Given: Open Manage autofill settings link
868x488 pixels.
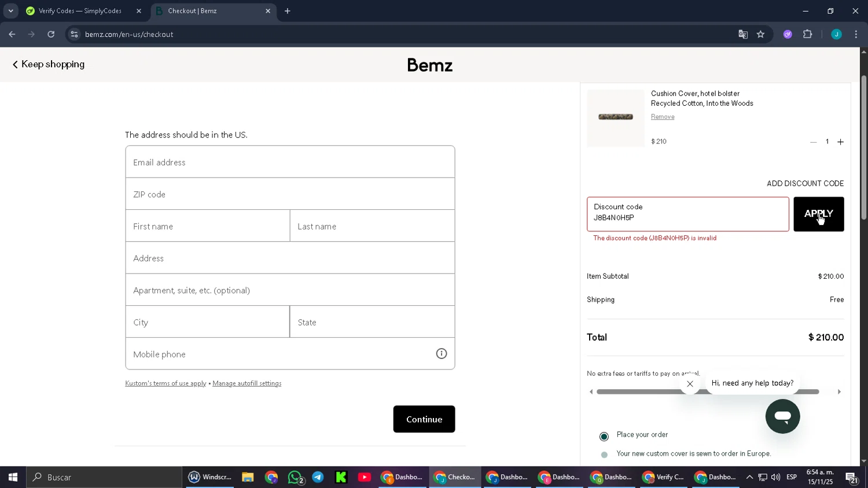Looking at the screenshot, I should click(247, 383).
